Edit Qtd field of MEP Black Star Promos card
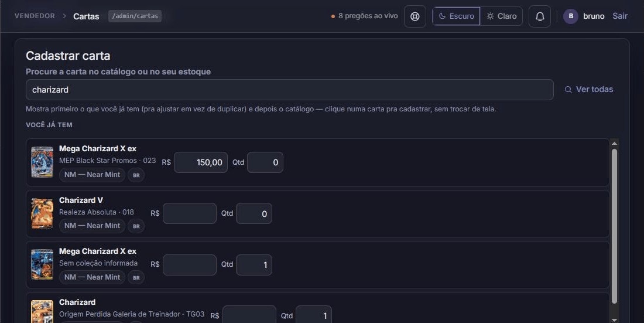 point(265,162)
